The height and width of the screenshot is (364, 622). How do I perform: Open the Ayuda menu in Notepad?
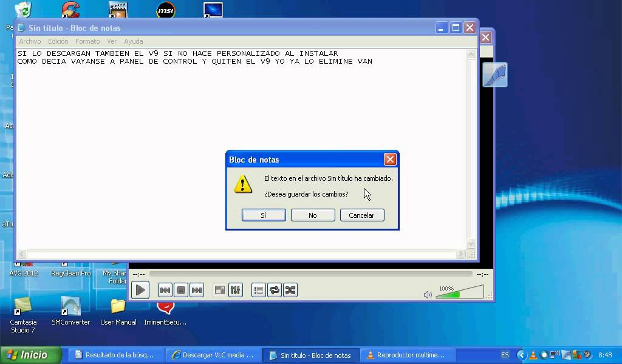click(133, 41)
